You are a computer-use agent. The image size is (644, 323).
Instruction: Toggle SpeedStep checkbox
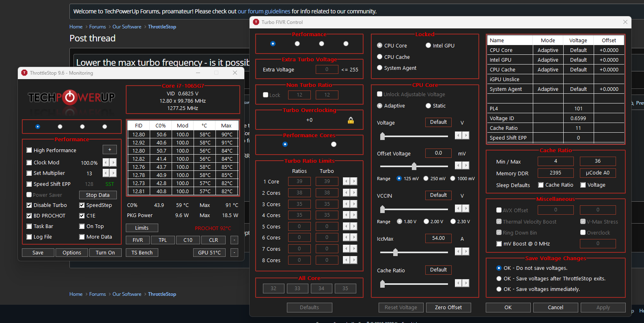82,205
